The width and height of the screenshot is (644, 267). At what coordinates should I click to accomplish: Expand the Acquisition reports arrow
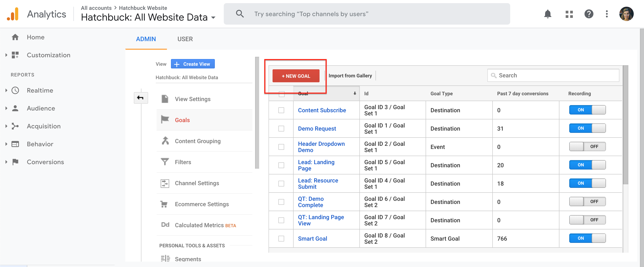click(6, 126)
